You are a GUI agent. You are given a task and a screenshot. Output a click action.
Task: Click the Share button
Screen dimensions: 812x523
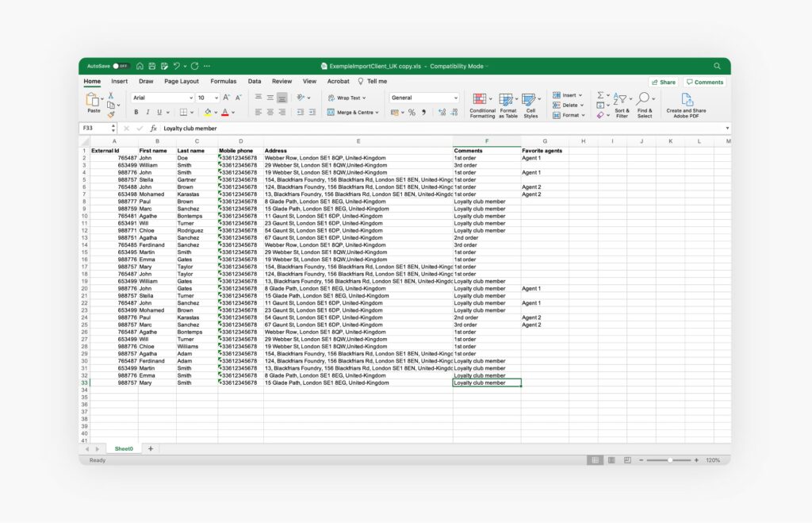[x=665, y=82]
